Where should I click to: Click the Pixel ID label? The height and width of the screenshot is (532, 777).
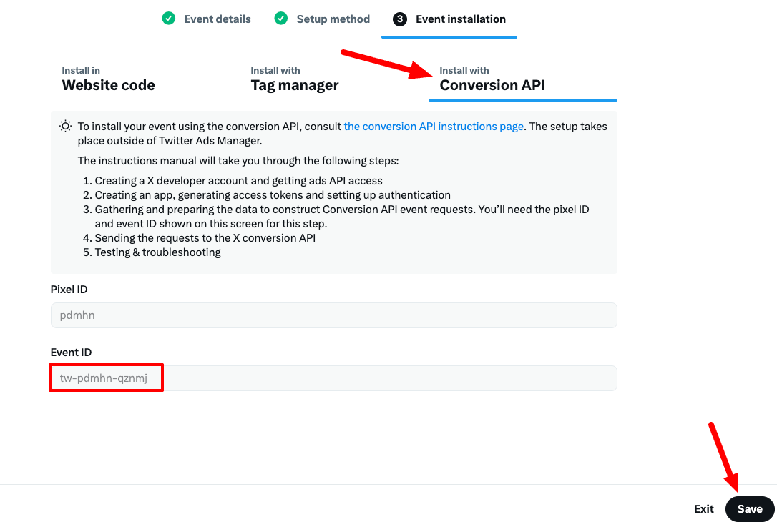69,290
